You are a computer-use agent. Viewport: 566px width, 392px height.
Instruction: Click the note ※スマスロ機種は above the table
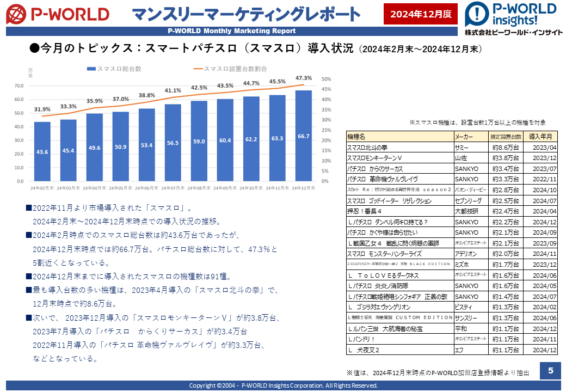coord(478,122)
